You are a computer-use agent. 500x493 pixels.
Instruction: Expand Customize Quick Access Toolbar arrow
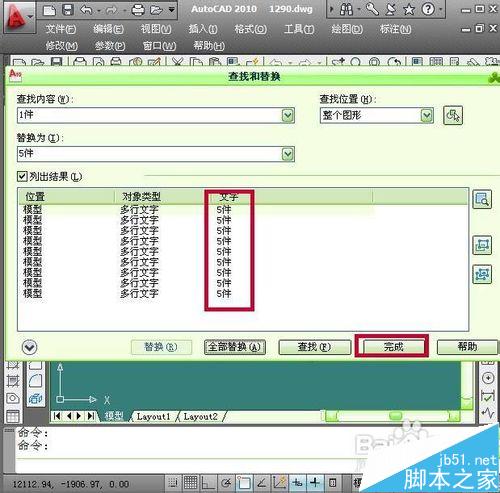pyautogui.click(x=171, y=9)
